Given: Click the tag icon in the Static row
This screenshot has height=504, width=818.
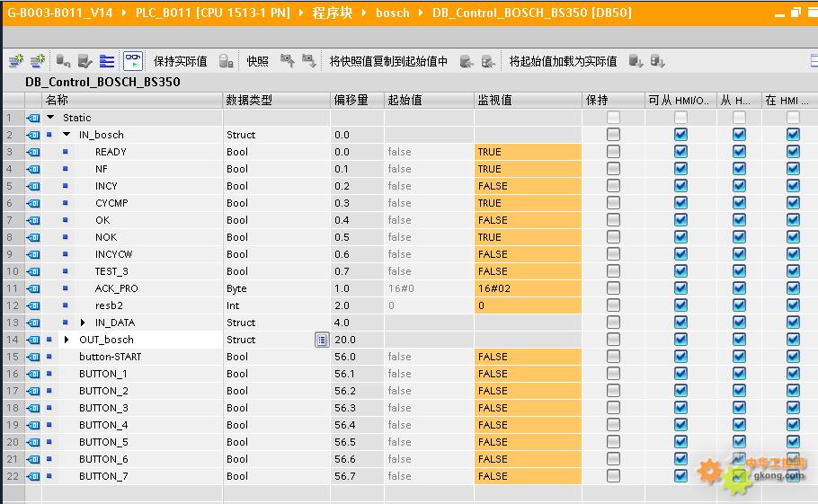Looking at the screenshot, I should point(33,118).
